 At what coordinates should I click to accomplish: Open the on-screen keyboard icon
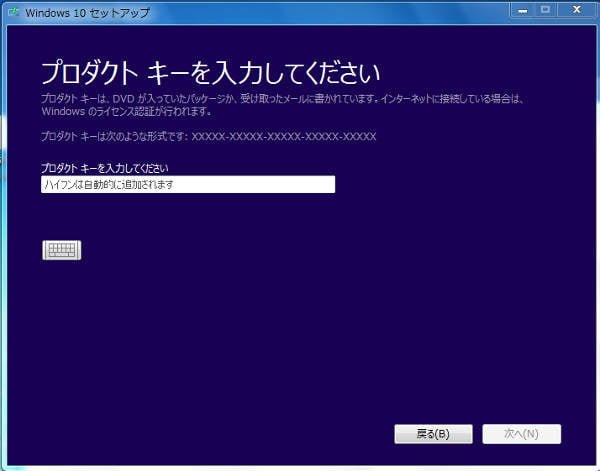coord(61,250)
